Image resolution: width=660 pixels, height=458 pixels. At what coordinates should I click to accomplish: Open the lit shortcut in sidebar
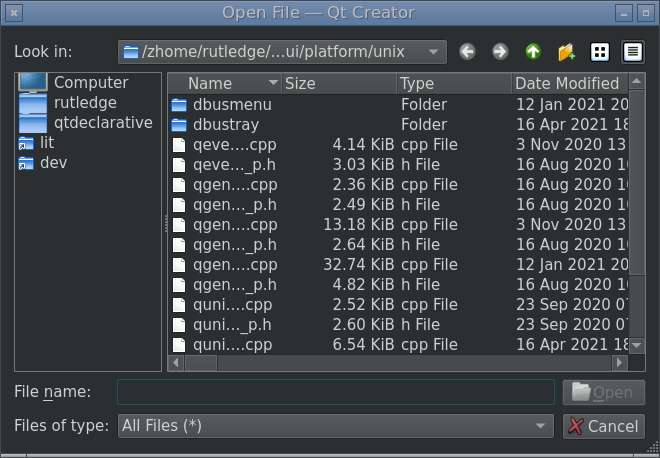point(46,142)
